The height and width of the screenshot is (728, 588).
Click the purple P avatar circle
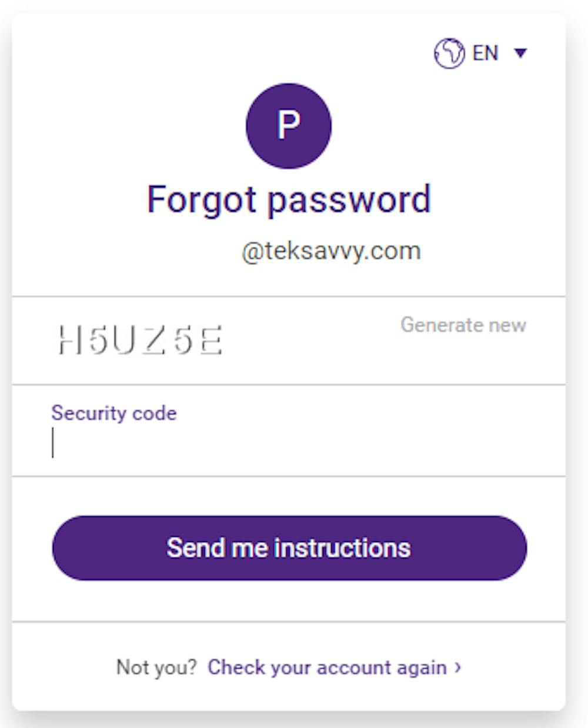click(289, 126)
